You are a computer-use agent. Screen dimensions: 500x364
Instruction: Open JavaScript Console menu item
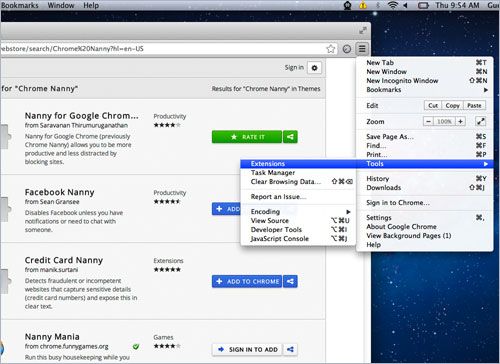(x=298, y=239)
